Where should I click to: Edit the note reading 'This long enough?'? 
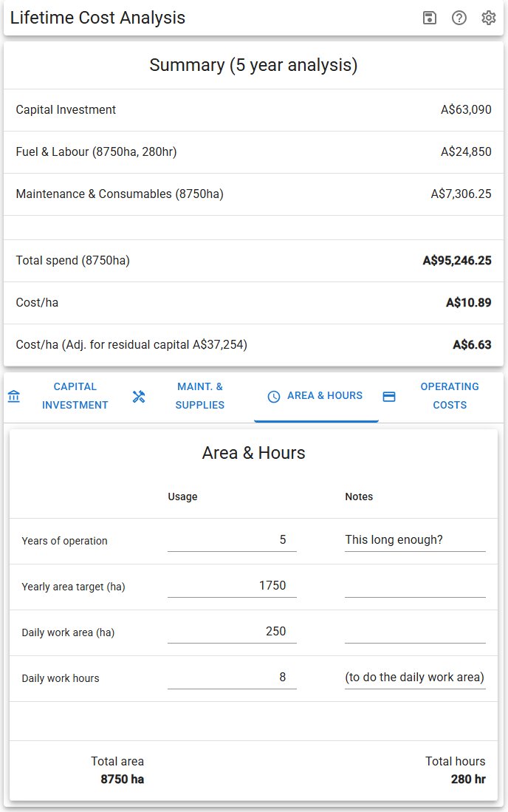(415, 540)
